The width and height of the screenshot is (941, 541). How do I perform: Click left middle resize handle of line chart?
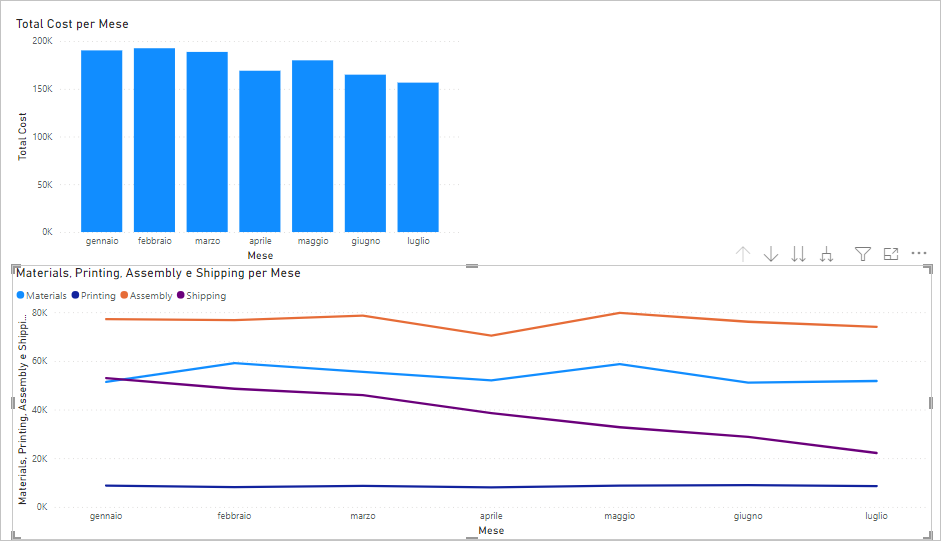(x=13, y=403)
